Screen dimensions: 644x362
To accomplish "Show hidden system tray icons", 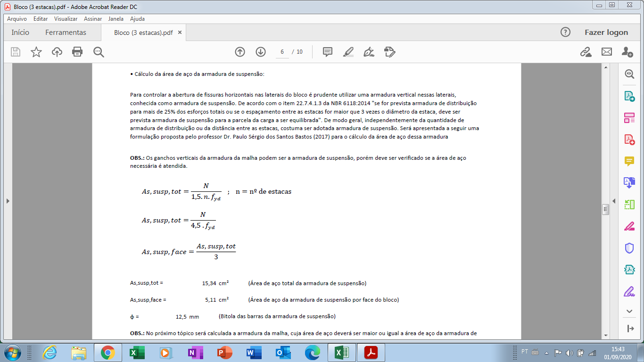I will click(x=547, y=353).
